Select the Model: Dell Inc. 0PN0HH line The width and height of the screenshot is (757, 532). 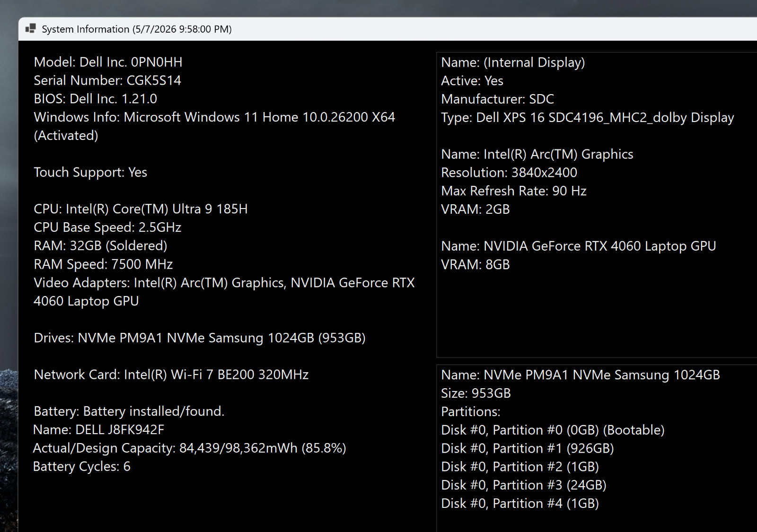pyautogui.click(x=108, y=62)
